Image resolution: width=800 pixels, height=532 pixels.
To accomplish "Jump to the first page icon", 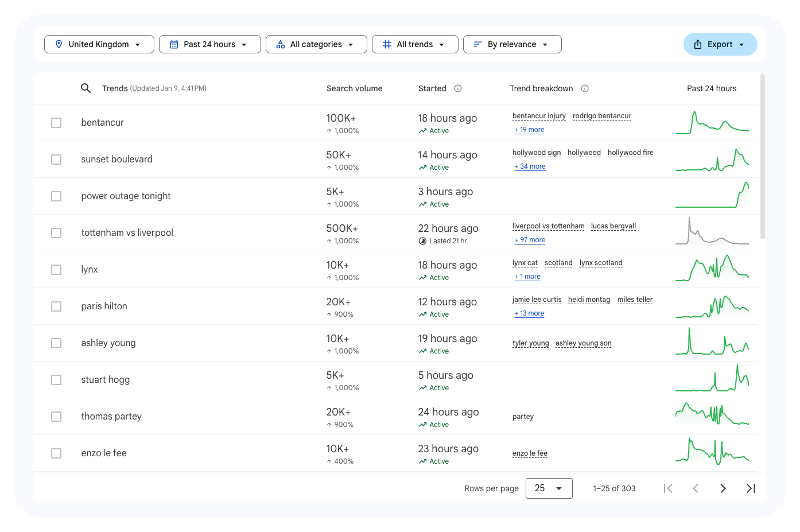I will coord(668,488).
